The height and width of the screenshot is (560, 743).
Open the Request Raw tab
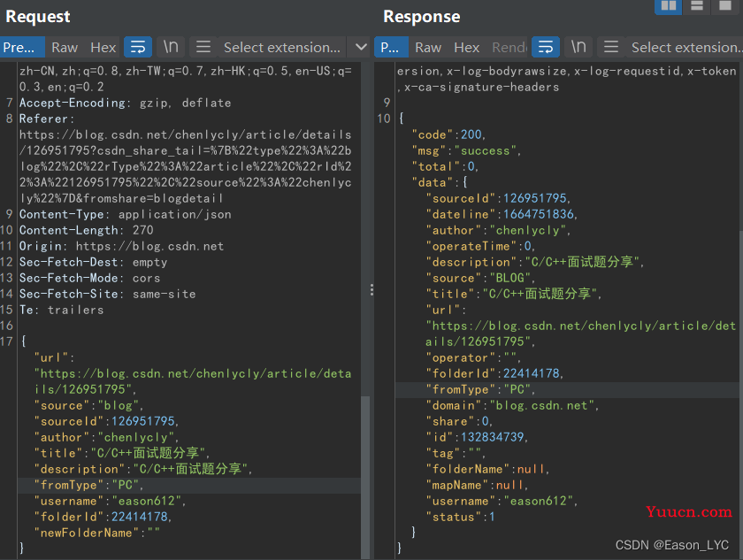point(65,48)
